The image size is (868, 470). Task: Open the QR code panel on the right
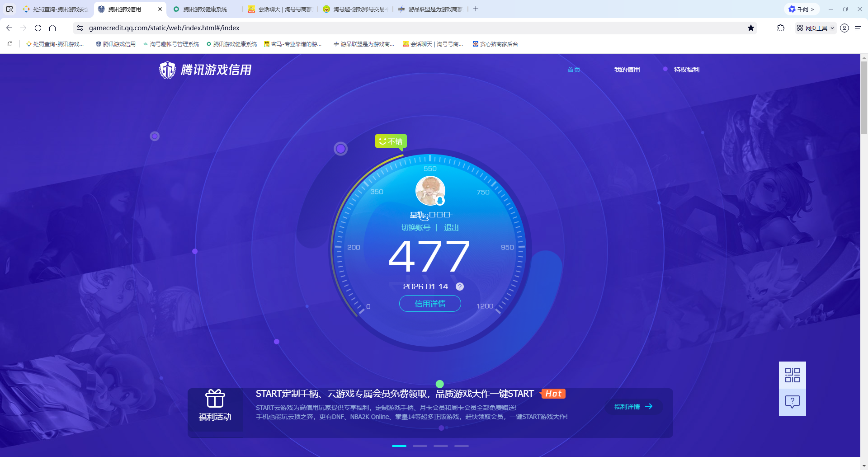(792, 375)
